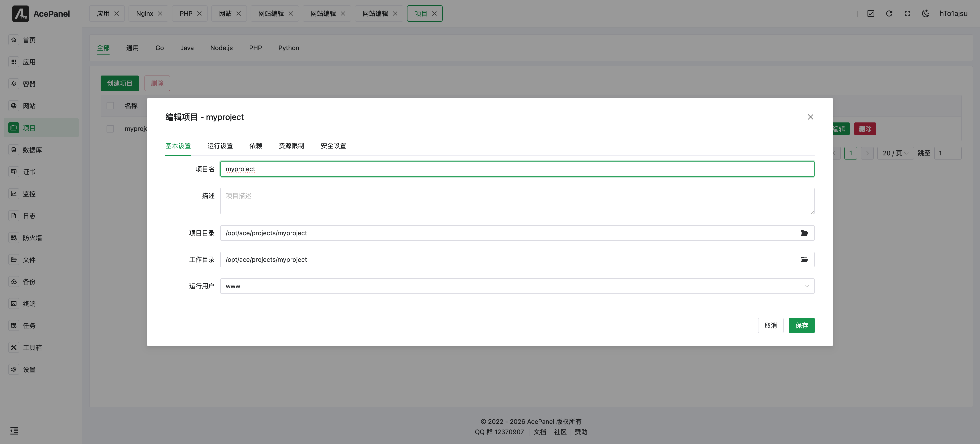Image resolution: width=980 pixels, height=444 pixels.
Task: Open the 20 / 页 page size dropdown
Action: pos(895,153)
